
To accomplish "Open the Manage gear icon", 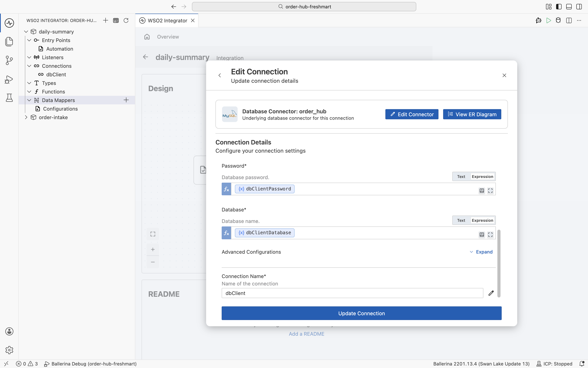I will pyautogui.click(x=9, y=350).
